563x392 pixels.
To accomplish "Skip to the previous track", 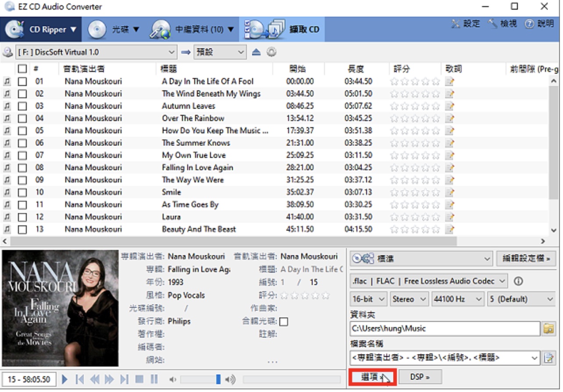I will click(x=80, y=380).
